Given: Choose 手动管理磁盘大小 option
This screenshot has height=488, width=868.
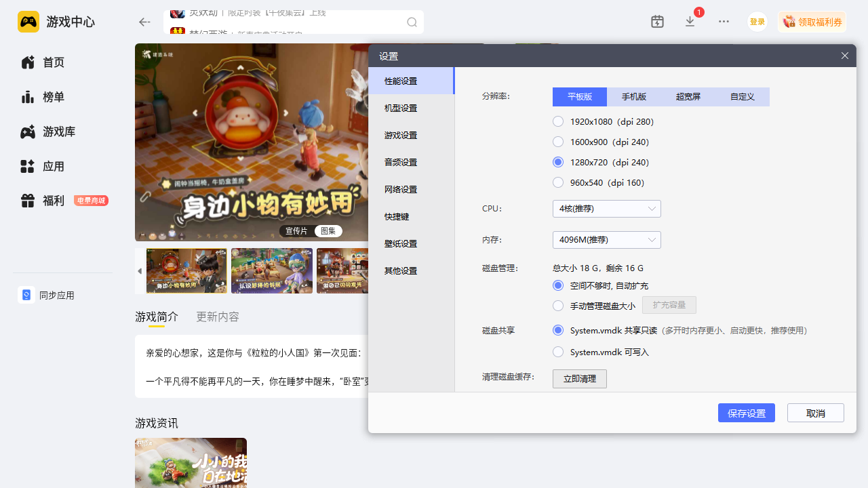Looking at the screenshot, I should [x=558, y=306].
